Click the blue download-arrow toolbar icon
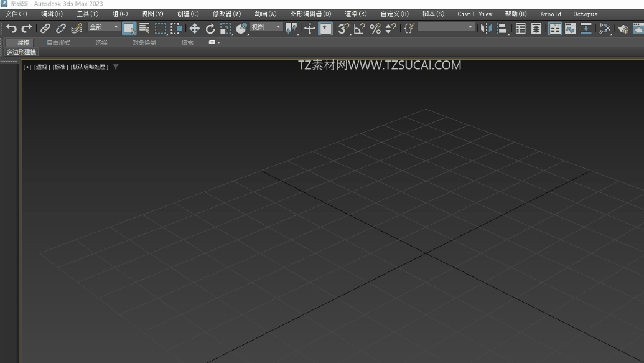 [586, 29]
